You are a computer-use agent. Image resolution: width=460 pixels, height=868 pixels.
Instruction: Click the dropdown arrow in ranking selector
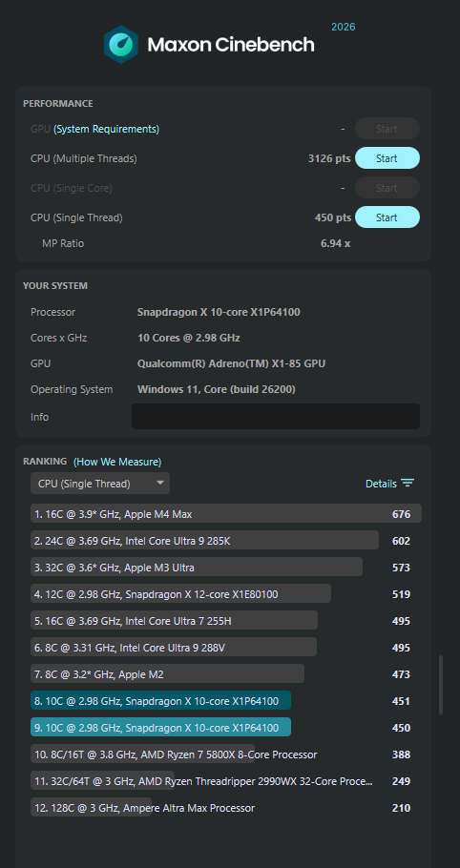click(x=160, y=483)
